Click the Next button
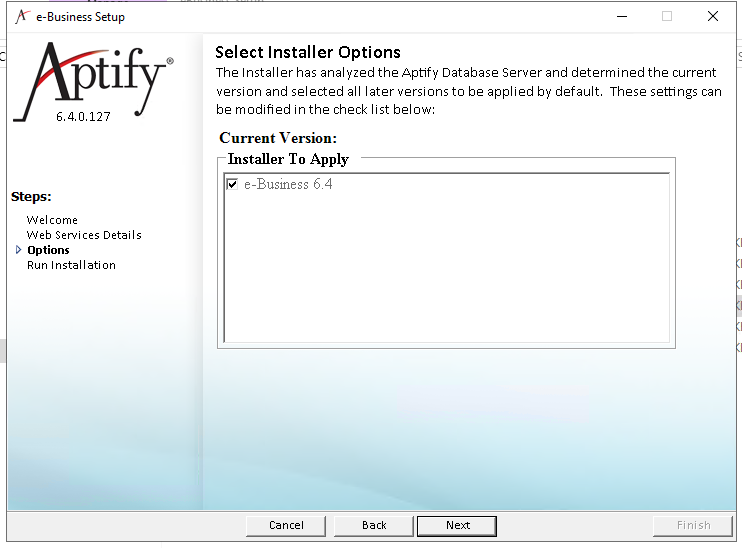The image size is (742, 548). click(457, 526)
